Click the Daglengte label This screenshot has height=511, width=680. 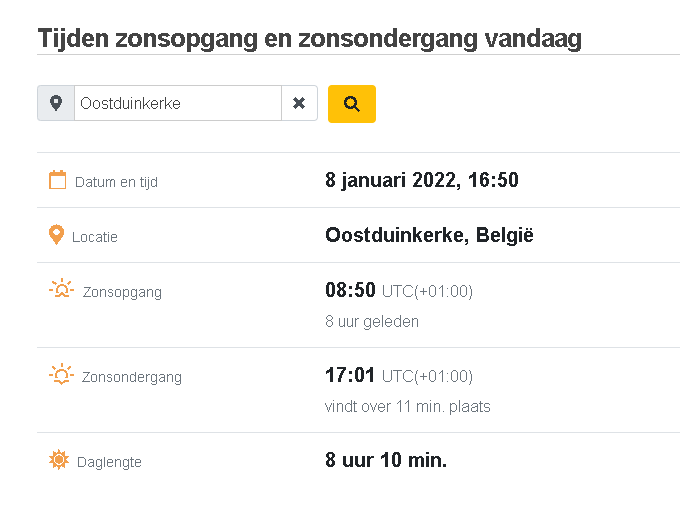[x=109, y=462]
